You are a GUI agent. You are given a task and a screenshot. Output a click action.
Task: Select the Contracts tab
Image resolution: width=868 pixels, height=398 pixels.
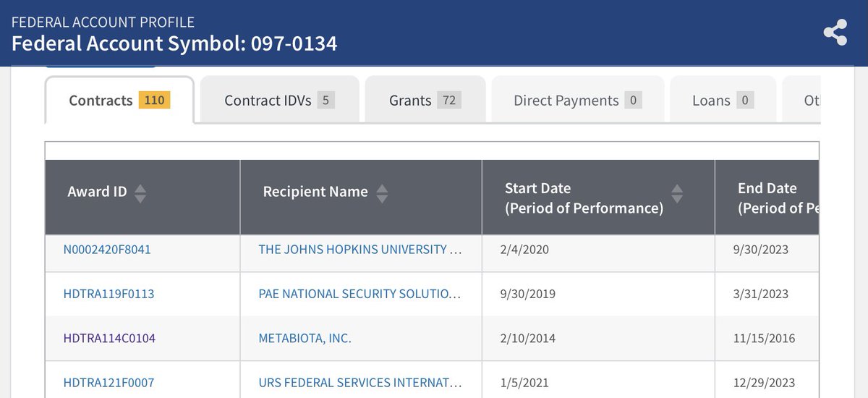point(119,101)
